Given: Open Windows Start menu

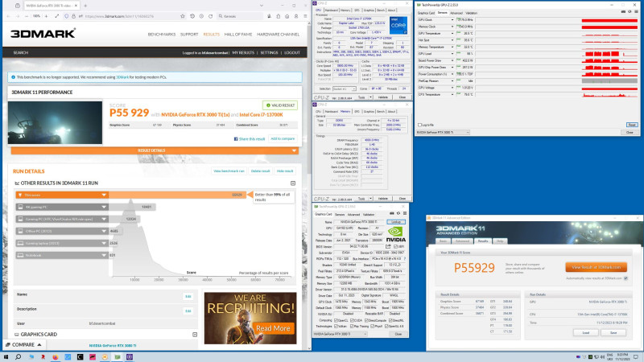Looking at the screenshot, I should pos(6,356).
